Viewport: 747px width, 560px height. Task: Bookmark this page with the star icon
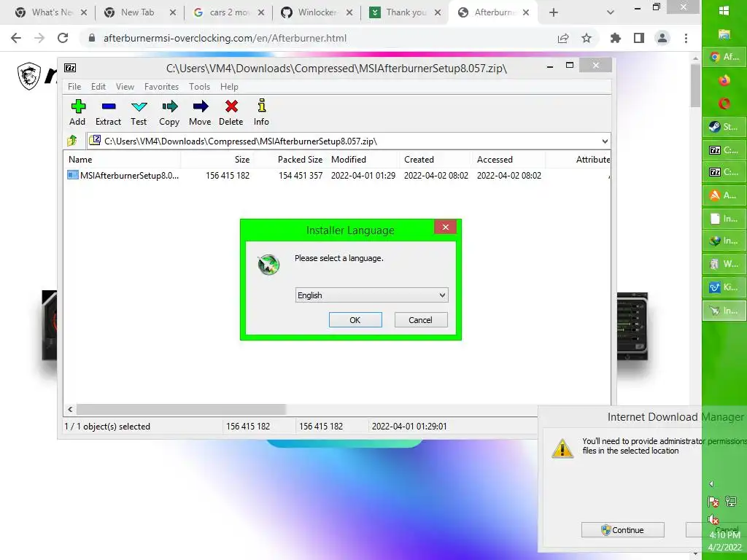coord(587,38)
